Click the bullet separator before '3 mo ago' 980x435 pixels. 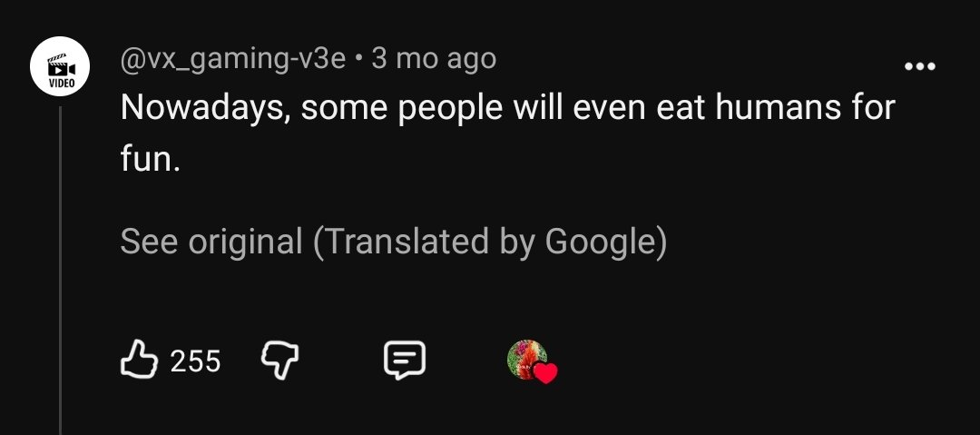pos(358,60)
